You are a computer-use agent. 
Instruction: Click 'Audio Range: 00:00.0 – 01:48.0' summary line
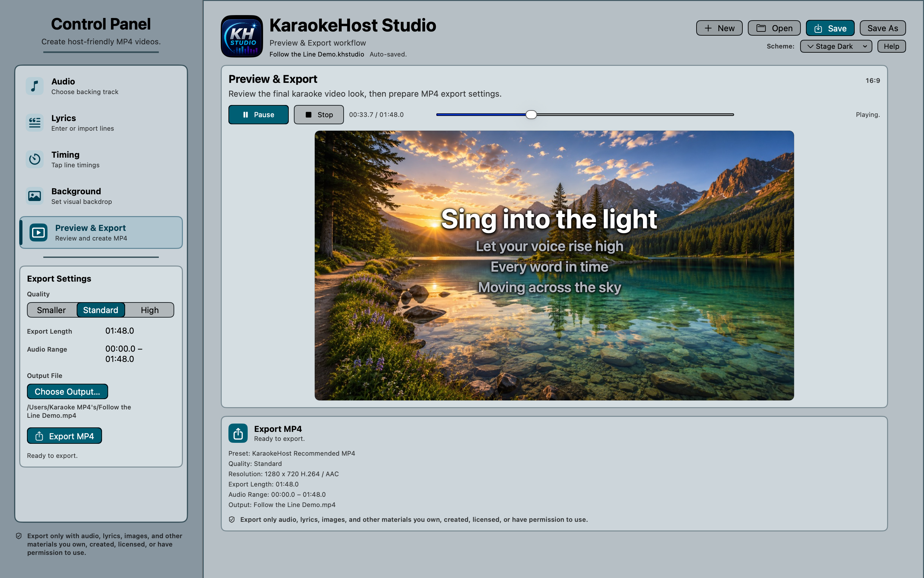(277, 494)
